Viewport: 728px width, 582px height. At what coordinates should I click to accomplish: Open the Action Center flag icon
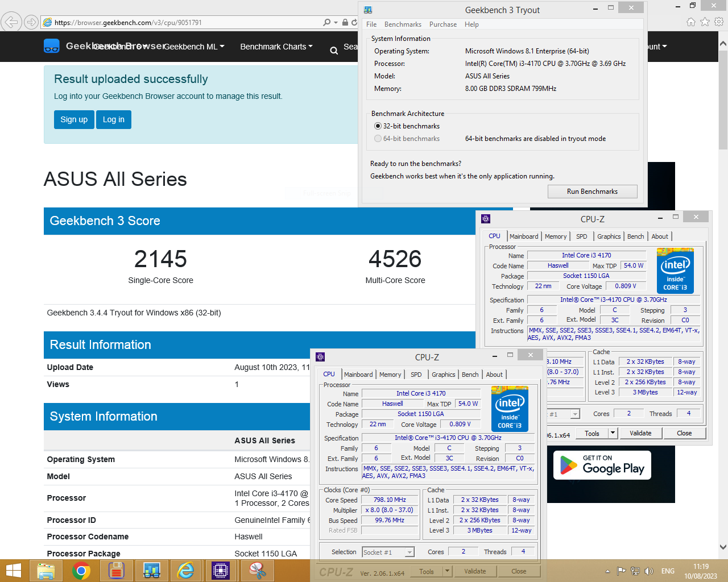[621, 571]
